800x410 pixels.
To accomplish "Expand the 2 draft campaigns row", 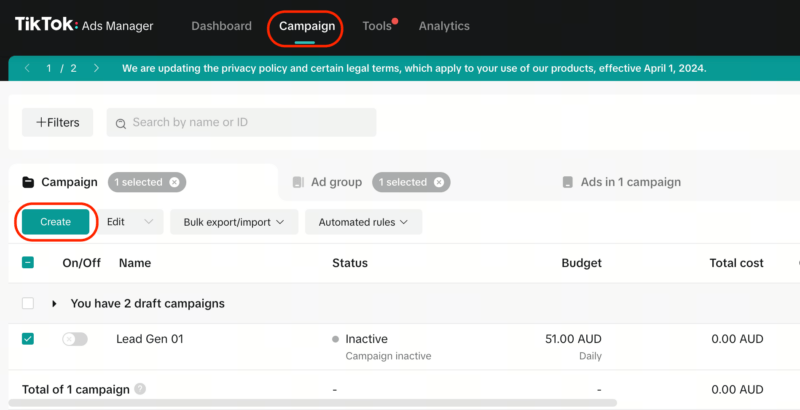I will [54, 303].
